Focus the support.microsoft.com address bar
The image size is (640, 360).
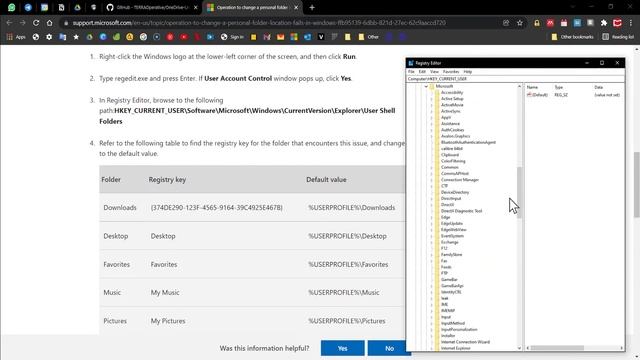pyautogui.click(x=259, y=23)
